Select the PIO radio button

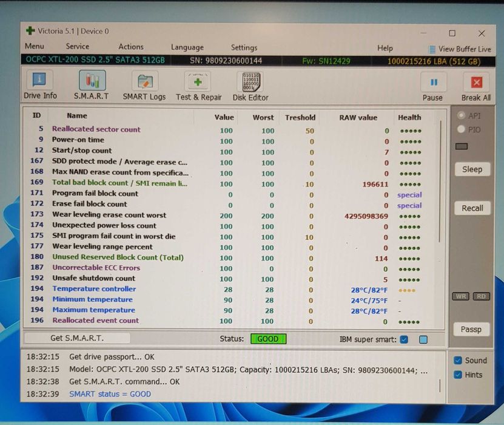click(462, 129)
